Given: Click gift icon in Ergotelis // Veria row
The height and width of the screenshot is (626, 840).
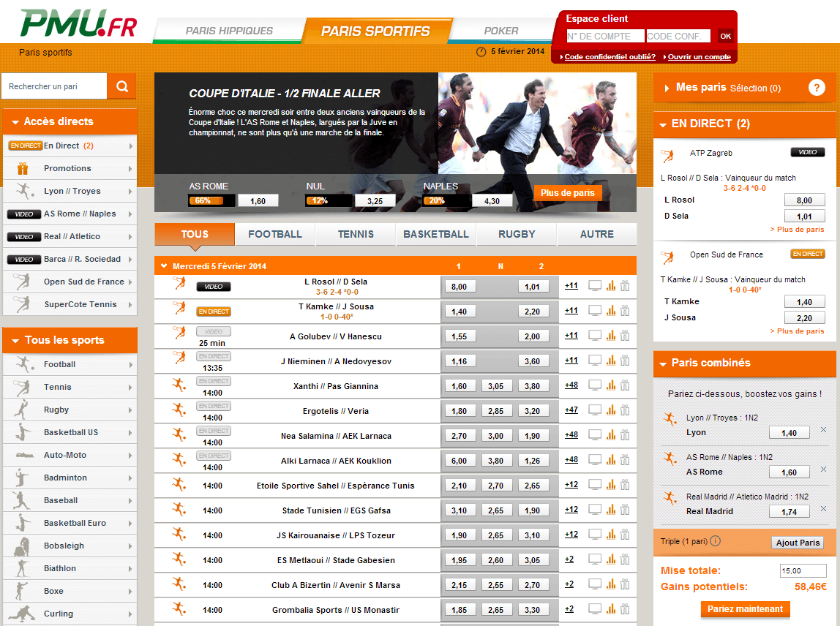Looking at the screenshot, I should pyautogui.click(x=625, y=410).
